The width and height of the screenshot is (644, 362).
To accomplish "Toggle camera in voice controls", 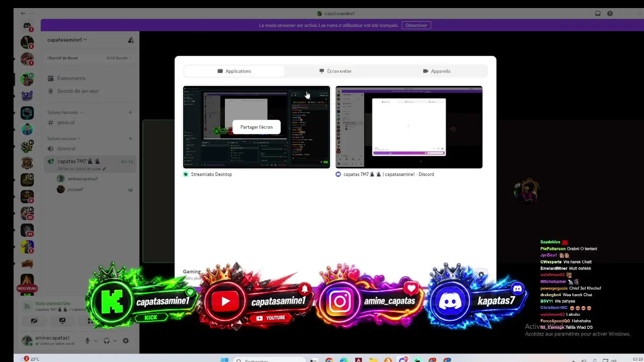I will [34, 320].
